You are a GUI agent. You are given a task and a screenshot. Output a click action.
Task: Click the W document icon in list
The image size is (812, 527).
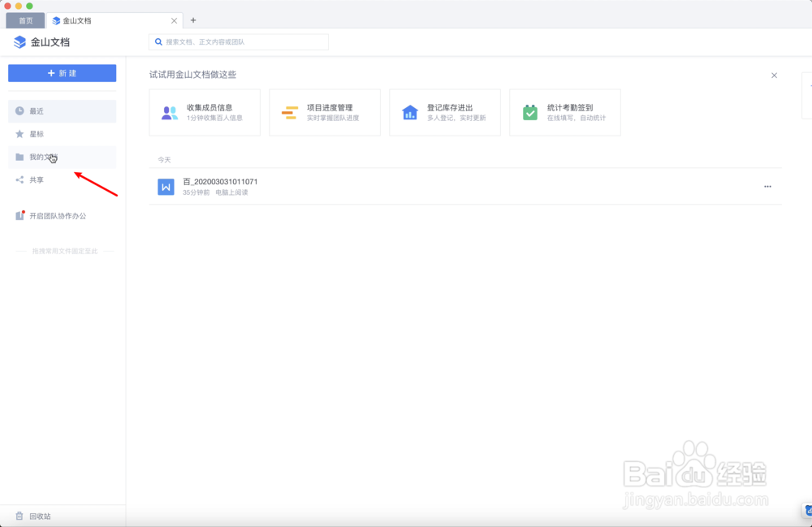(x=166, y=187)
